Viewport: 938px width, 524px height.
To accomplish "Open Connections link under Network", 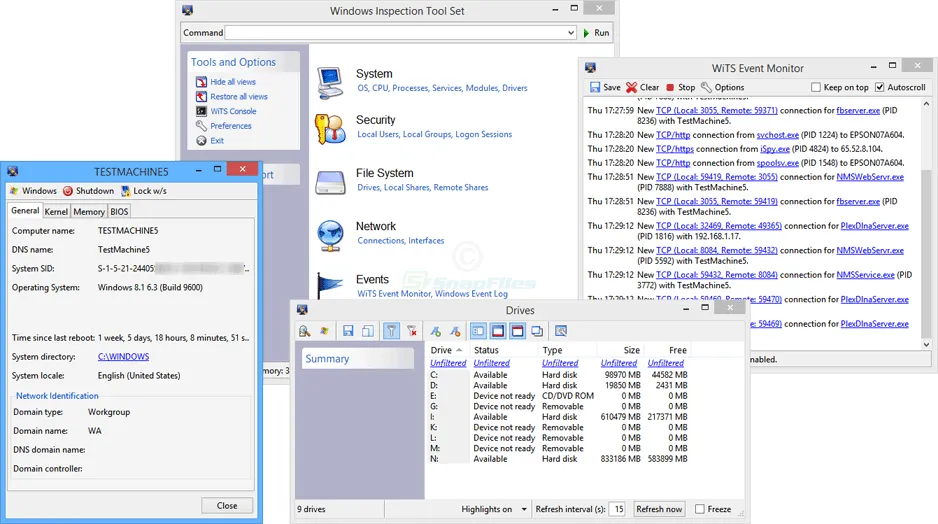I will click(381, 240).
